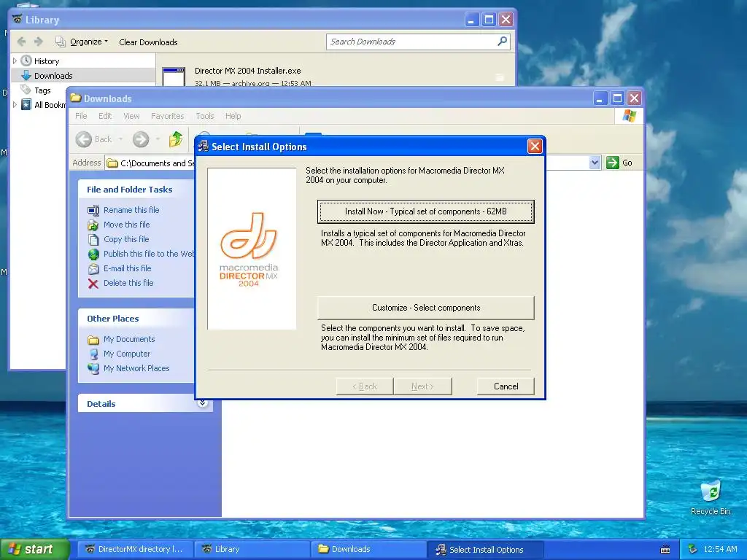Open Rename this file link
747x560 pixels.
131,210
